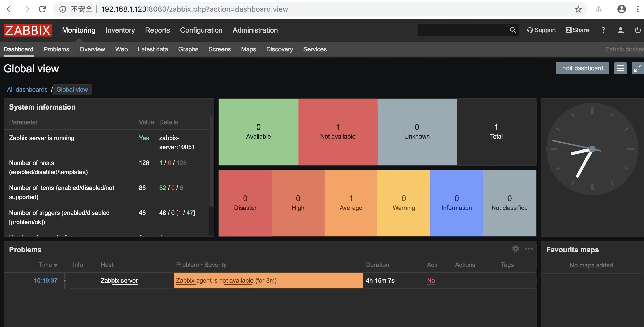Click the sign out power icon

point(637,30)
